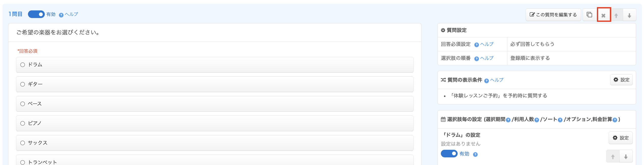644x165 pixels.
Task: Move question 1 down with arrow
Action: (x=629, y=15)
